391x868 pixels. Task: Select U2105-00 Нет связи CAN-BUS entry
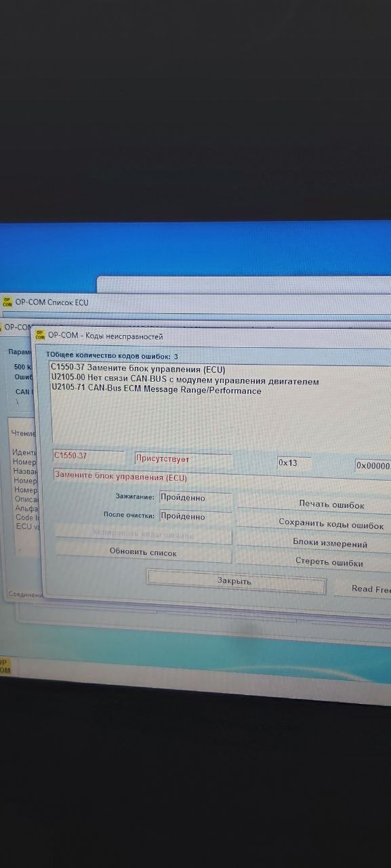point(185,380)
